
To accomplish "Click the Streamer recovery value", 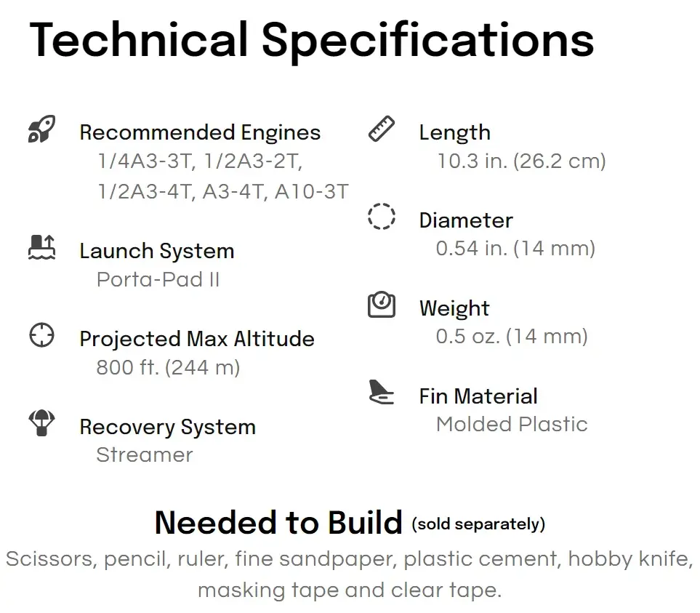I will tap(145, 455).
